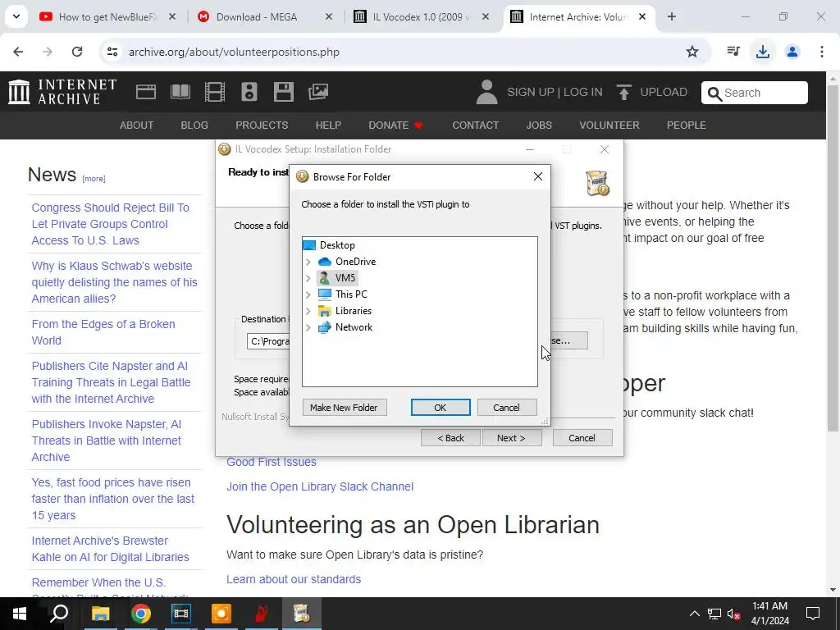
Task: Click the UPLOAD arrow icon
Action: coord(623,92)
